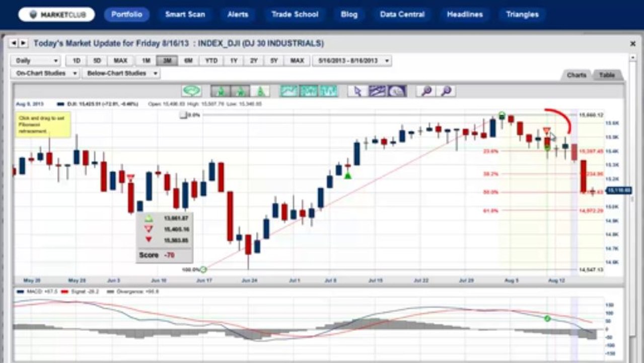
Task: Switch to the Charts tab
Action: 577,75
